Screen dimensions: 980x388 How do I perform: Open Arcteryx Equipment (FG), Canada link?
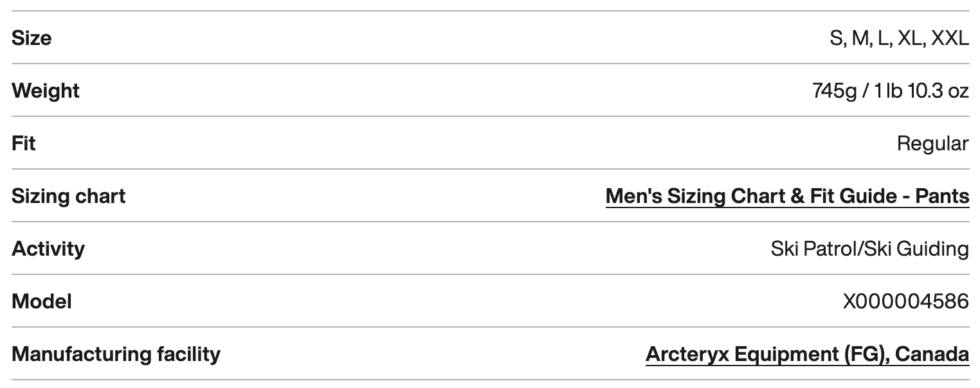pyautogui.click(x=806, y=354)
